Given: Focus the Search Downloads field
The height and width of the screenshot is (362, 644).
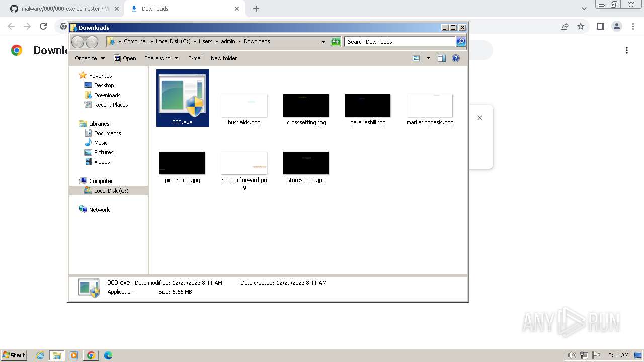Looking at the screenshot, I should [x=400, y=42].
